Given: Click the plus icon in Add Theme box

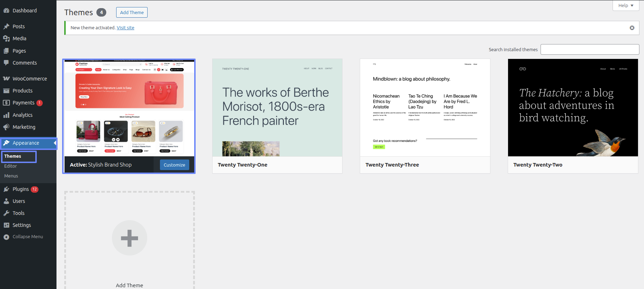Looking at the screenshot, I should coord(130,238).
